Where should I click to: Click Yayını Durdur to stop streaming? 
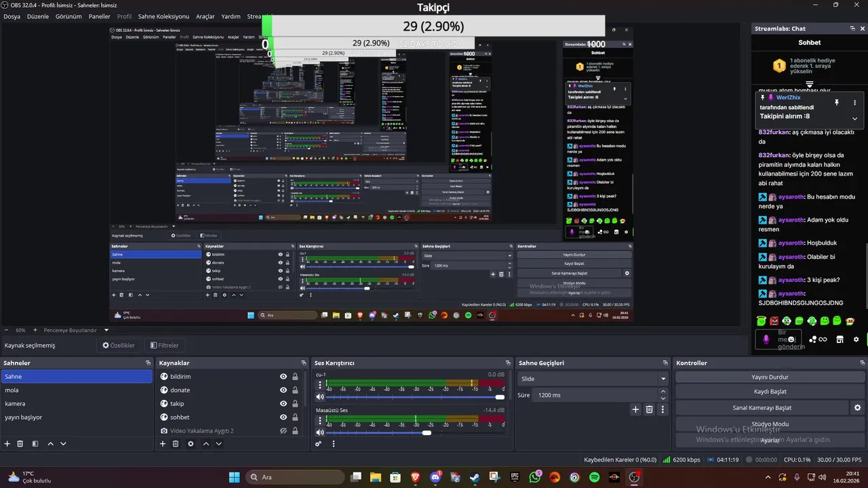pyautogui.click(x=770, y=377)
